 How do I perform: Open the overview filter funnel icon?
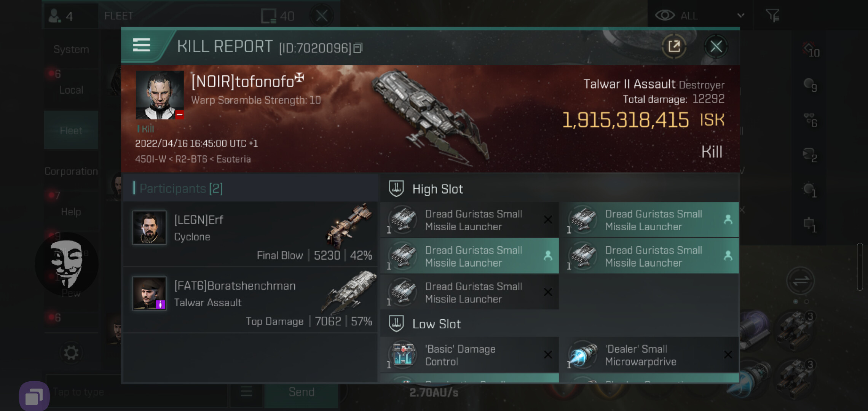pyautogui.click(x=772, y=16)
